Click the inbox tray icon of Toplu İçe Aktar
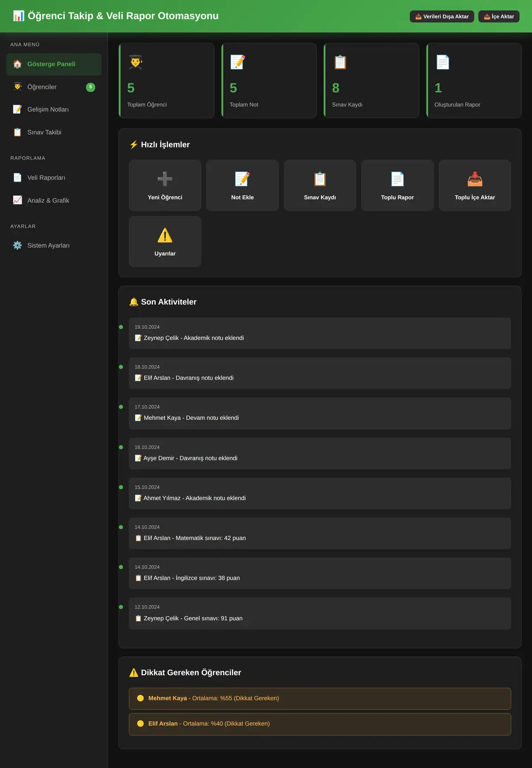This screenshot has width=532, height=768. 475,179
